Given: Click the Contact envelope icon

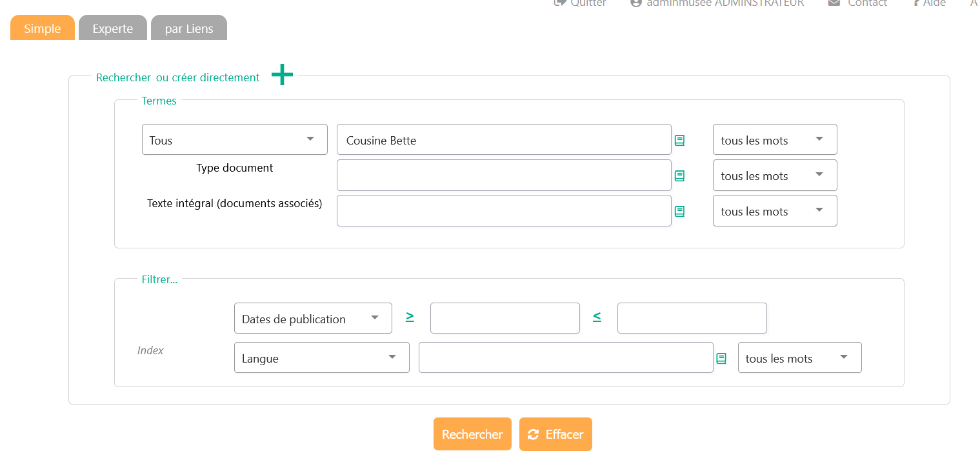Looking at the screenshot, I should point(834,3).
